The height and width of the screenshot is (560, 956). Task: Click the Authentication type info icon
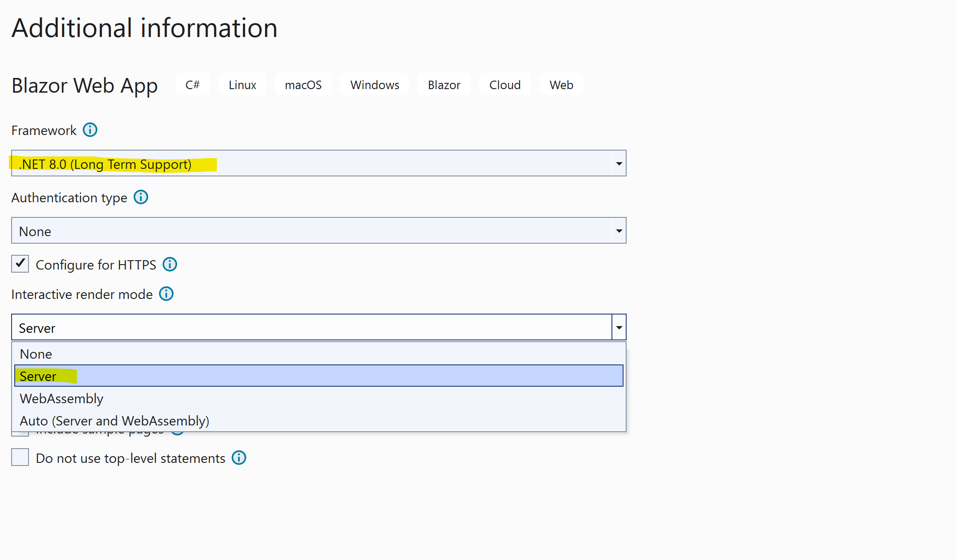(x=141, y=197)
